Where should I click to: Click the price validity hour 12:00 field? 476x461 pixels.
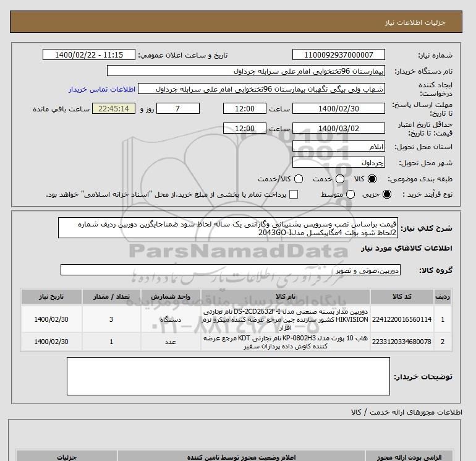tap(245, 128)
